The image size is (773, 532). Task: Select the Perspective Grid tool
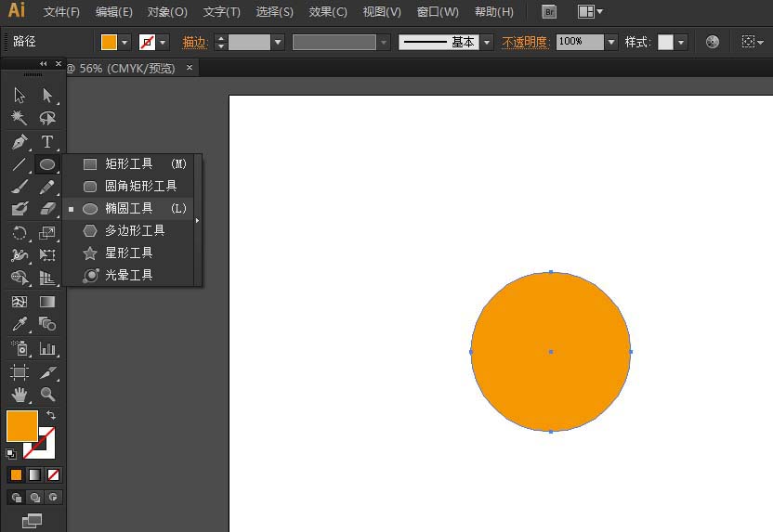47,278
